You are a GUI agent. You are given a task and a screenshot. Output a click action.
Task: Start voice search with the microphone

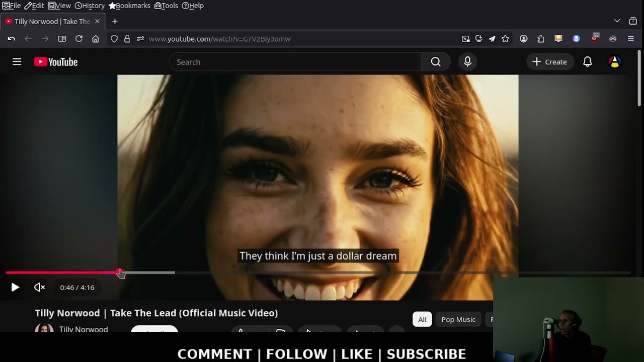click(x=467, y=62)
